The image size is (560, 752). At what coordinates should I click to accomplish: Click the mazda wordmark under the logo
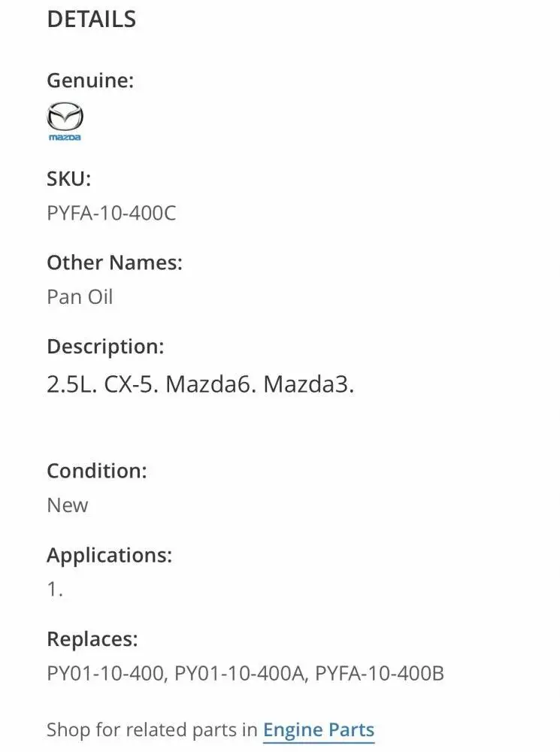point(65,138)
